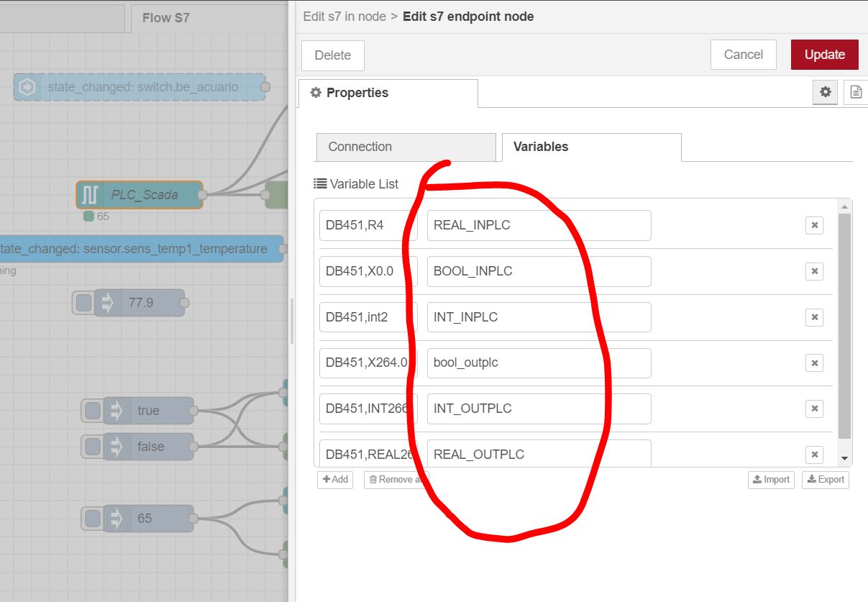
Task: Click the Update button
Action: coord(824,54)
